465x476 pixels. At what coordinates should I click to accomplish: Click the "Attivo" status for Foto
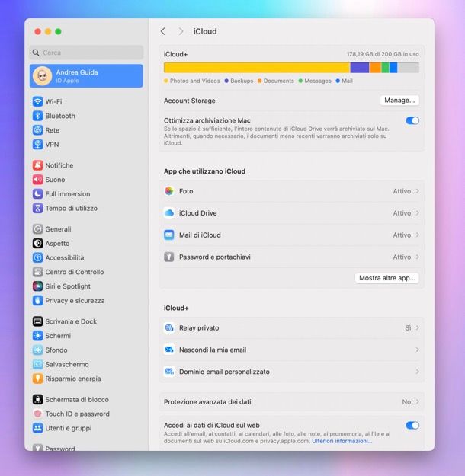tap(402, 191)
